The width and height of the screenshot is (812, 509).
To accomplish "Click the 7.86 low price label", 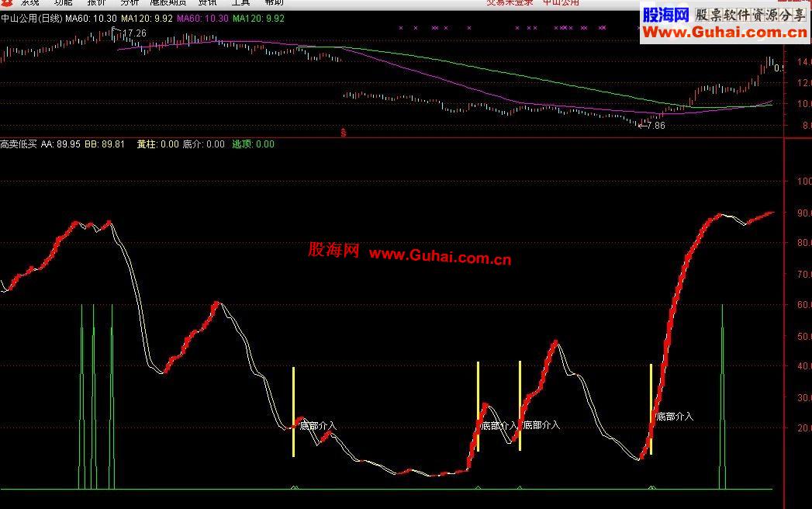I will [656, 126].
